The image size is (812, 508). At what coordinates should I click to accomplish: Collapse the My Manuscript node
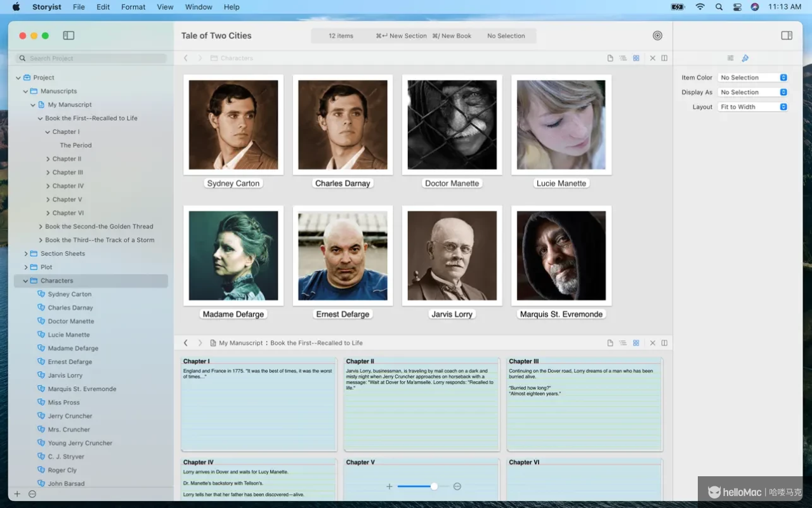[33, 105]
